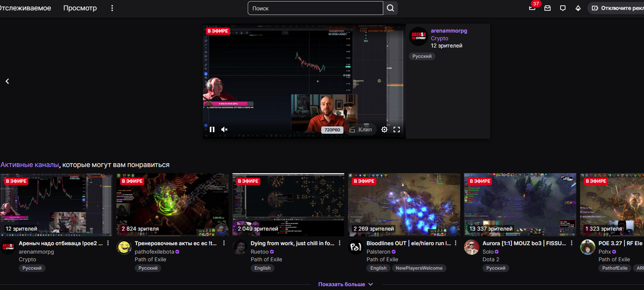Open the three-dot more menu near Просмотр
This screenshot has width=644, height=290.
click(112, 8)
